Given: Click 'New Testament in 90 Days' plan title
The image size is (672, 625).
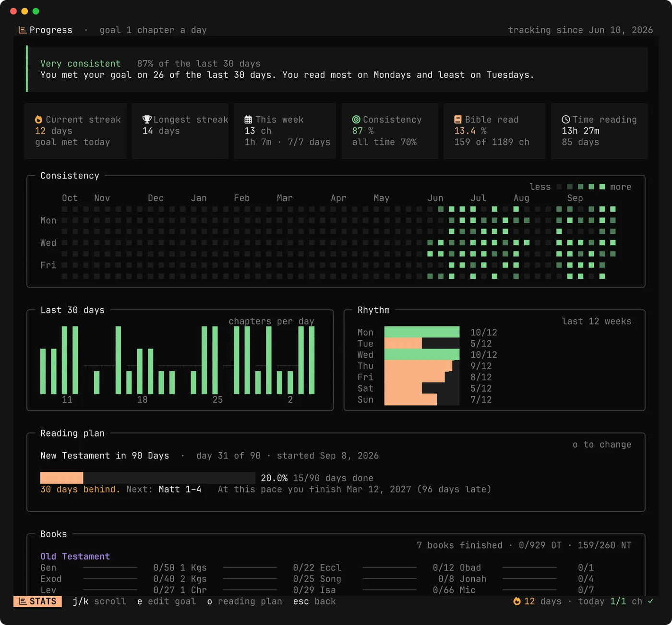Looking at the screenshot, I should (x=105, y=456).
